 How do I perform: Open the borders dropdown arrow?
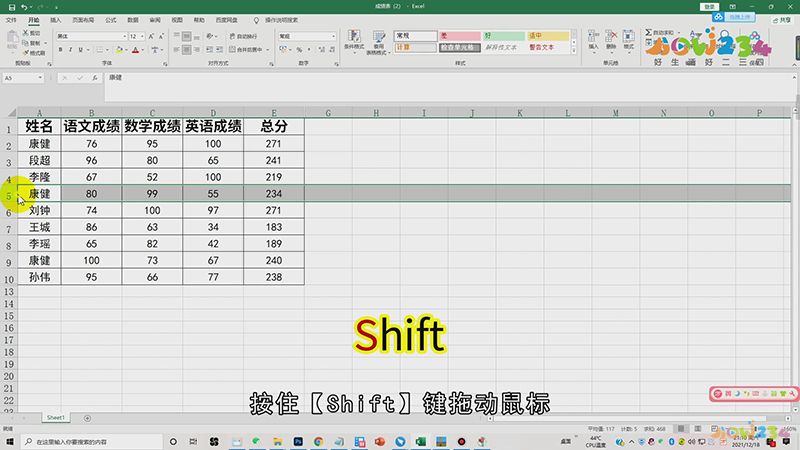pyautogui.click(x=108, y=50)
